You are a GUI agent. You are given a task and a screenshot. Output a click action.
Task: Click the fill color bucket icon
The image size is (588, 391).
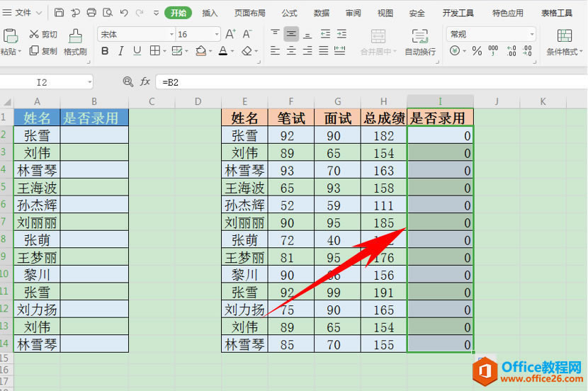pos(201,50)
